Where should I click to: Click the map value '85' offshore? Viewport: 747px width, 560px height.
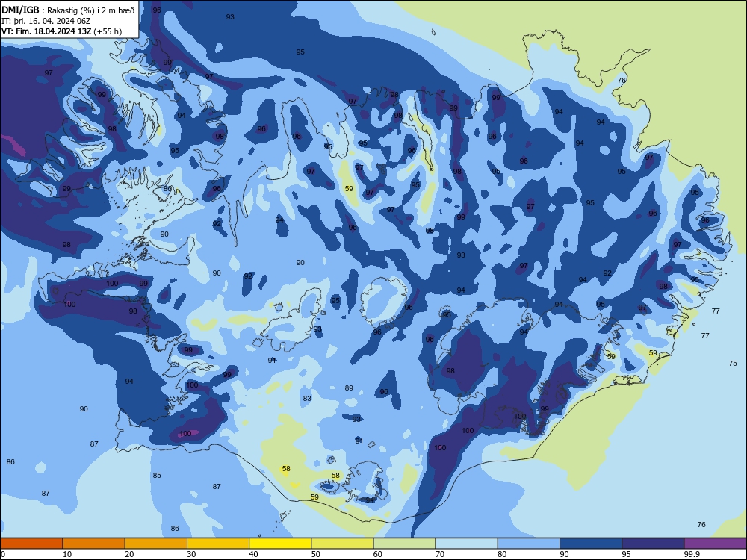click(x=157, y=475)
